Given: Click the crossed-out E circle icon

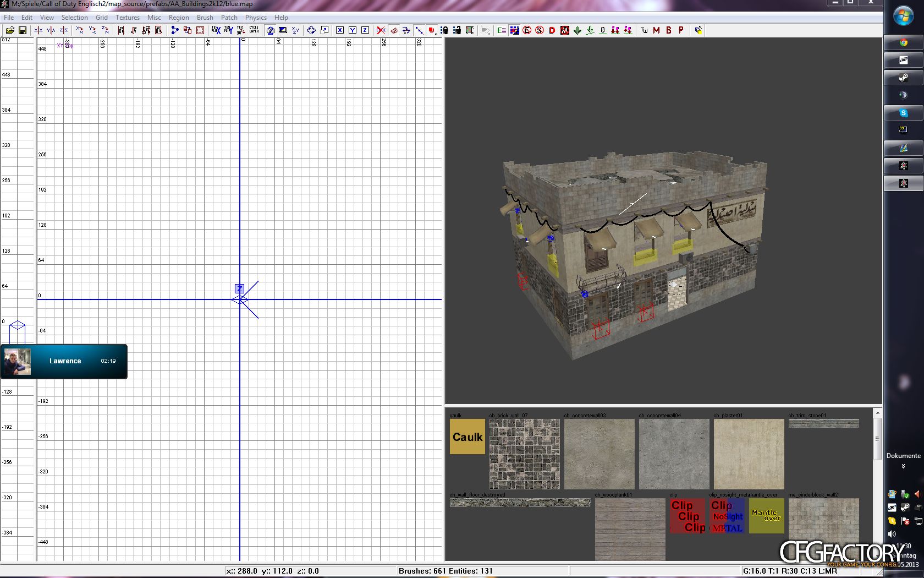Looking at the screenshot, I should (527, 30).
